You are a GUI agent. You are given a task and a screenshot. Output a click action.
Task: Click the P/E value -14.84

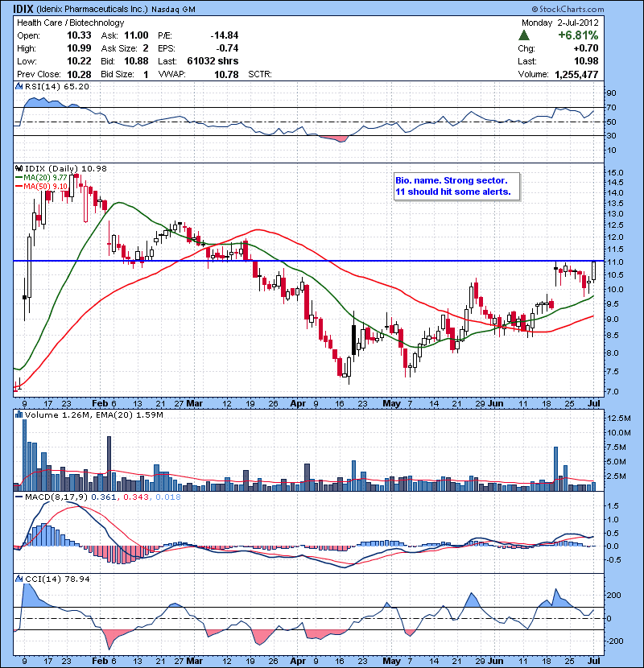(x=224, y=35)
